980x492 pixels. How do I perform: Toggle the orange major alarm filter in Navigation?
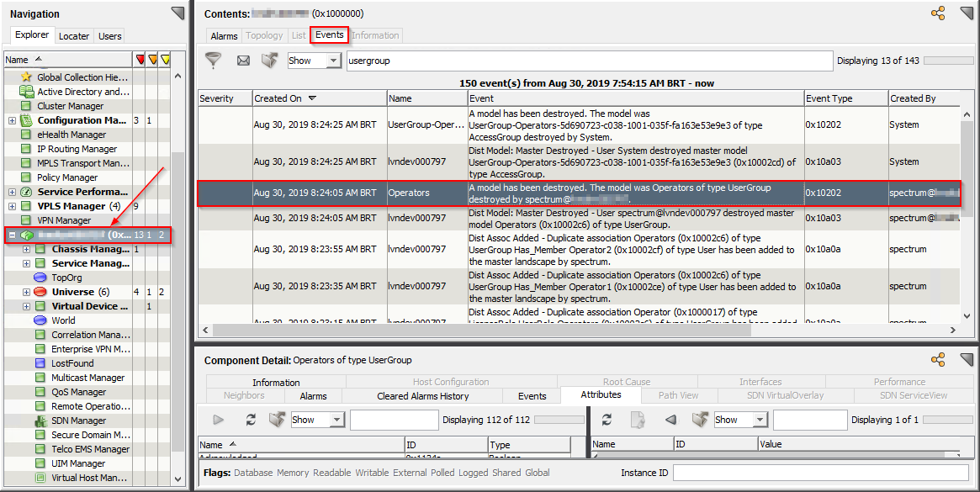[x=155, y=59]
